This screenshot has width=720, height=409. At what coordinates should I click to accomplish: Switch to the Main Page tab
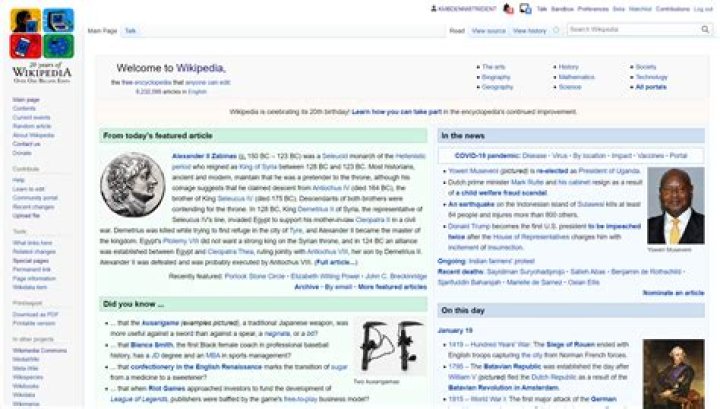click(x=102, y=31)
